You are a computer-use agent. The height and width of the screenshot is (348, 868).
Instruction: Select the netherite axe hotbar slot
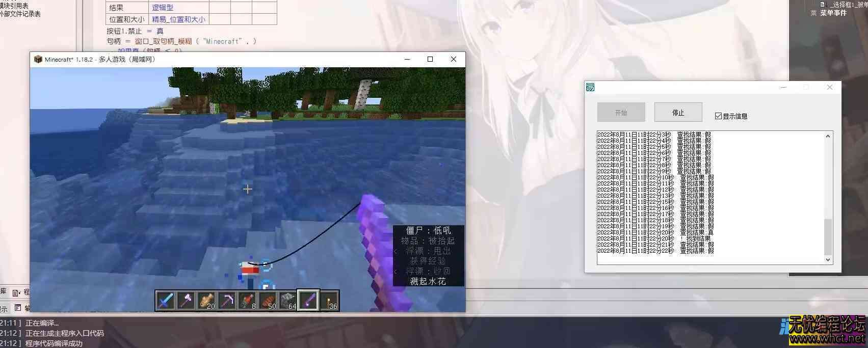click(186, 301)
